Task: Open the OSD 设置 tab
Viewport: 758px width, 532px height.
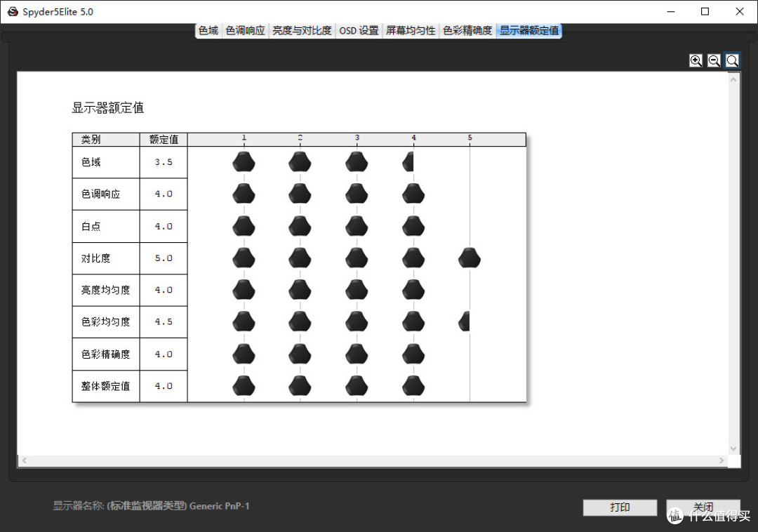Action: [x=359, y=30]
